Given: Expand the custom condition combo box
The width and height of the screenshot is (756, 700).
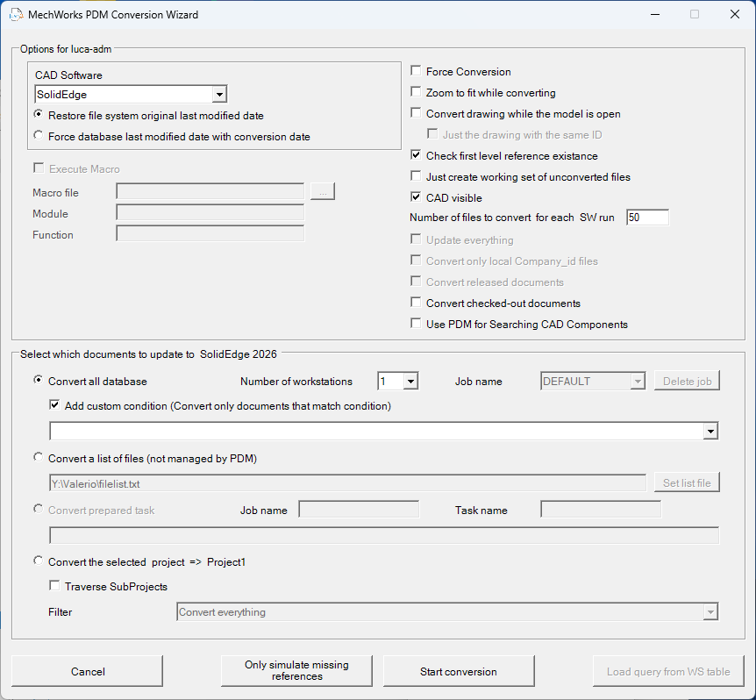Looking at the screenshot, I should [710, 431].
